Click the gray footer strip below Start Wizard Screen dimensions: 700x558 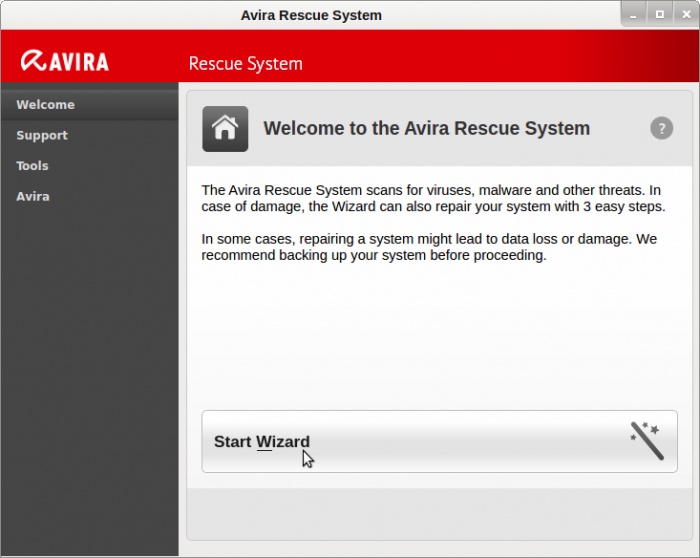(x=439, y=513)
